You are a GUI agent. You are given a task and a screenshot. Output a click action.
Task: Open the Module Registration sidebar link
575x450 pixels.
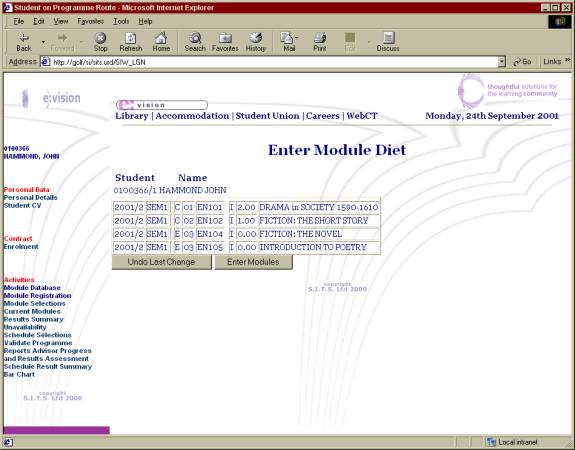pyautogui.click(x=37, y=296)
